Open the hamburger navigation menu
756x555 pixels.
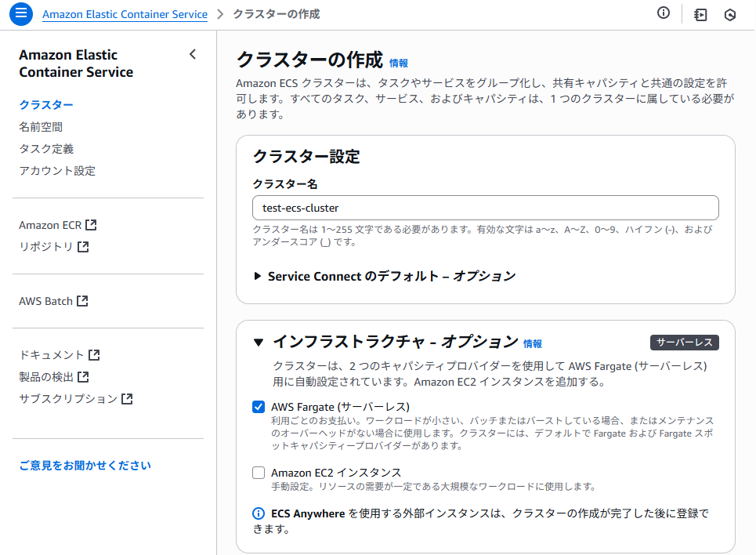(20, 13)
